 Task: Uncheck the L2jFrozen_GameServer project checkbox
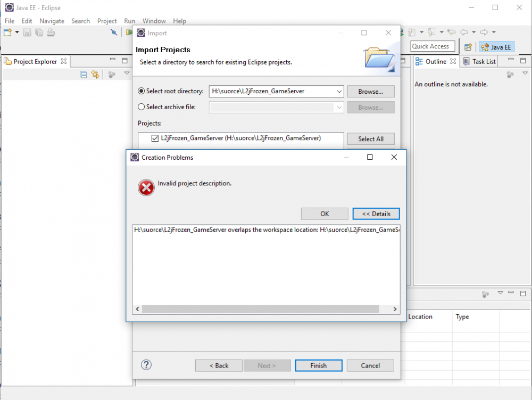[155, 138]
